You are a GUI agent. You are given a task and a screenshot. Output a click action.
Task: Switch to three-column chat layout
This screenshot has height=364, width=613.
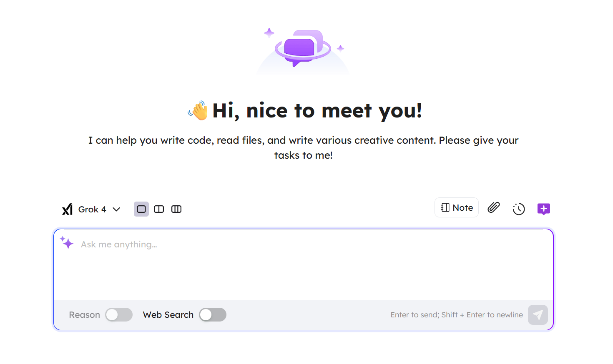tap(176, 209)
